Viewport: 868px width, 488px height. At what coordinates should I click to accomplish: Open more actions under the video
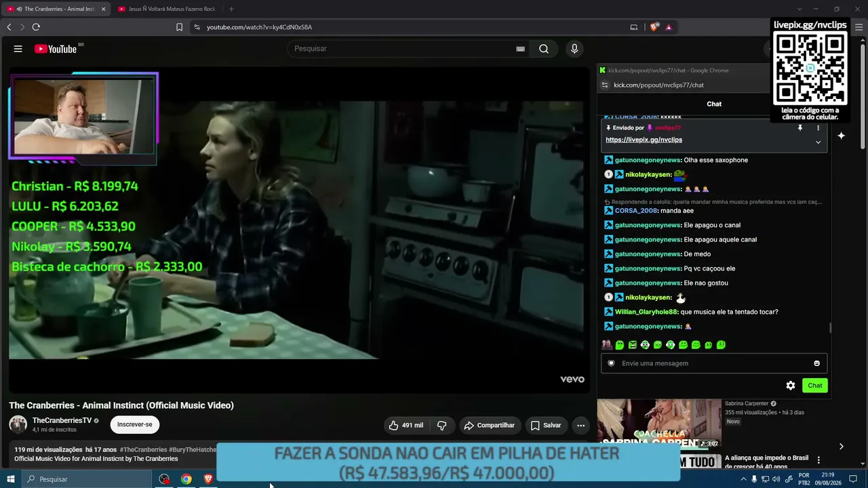point(580,426)
